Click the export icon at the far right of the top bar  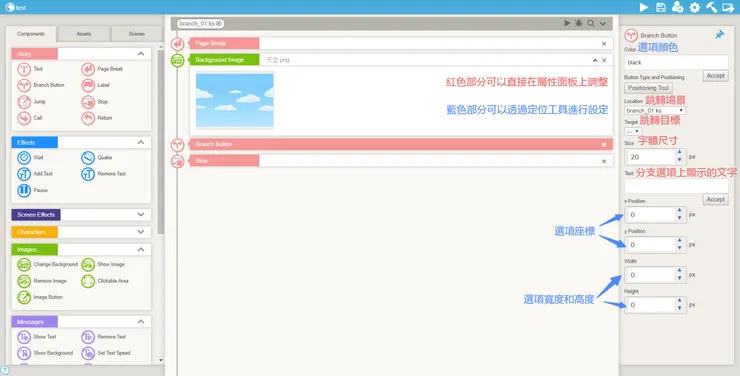[728, 7]
